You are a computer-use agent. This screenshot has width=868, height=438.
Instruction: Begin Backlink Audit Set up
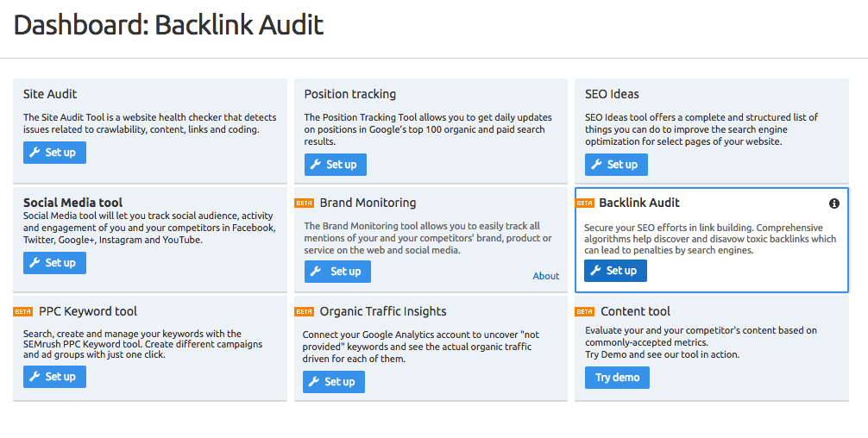point(615,271)
